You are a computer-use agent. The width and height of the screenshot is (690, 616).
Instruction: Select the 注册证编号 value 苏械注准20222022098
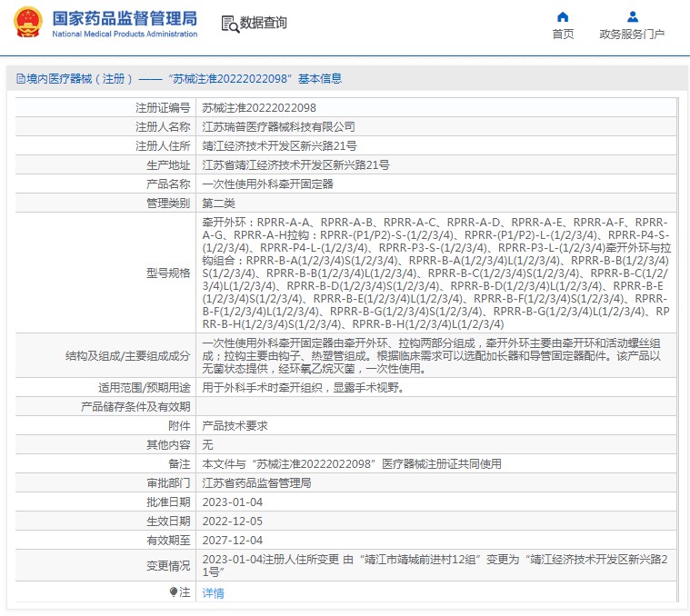259,108
